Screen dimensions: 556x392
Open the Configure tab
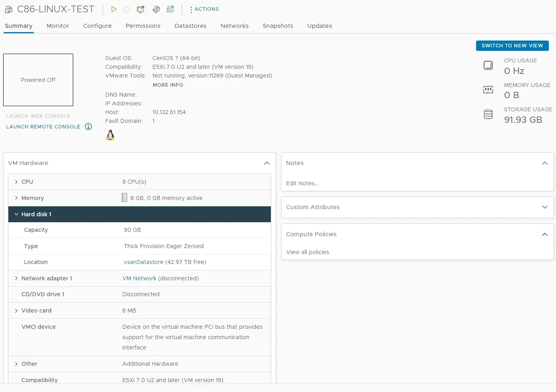point(97,26)
